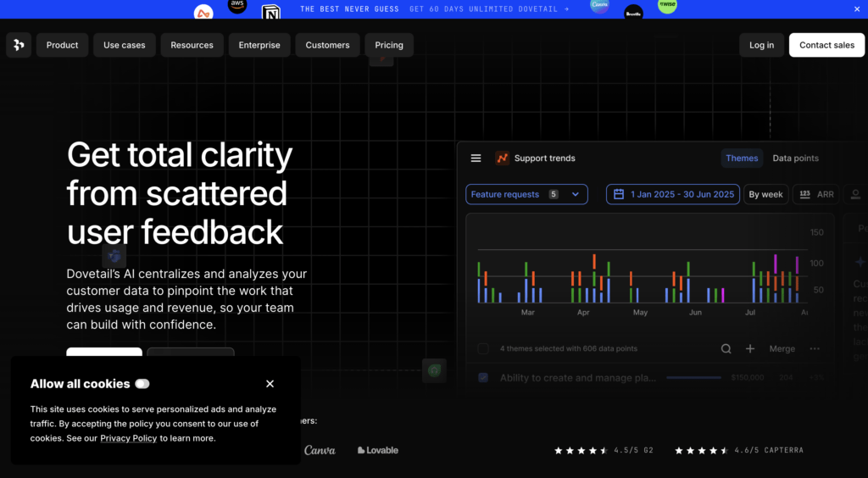Open the By week grouping dropdown
Image resolution: width=868 pixels, height=478 pixels.
point(765,195)
